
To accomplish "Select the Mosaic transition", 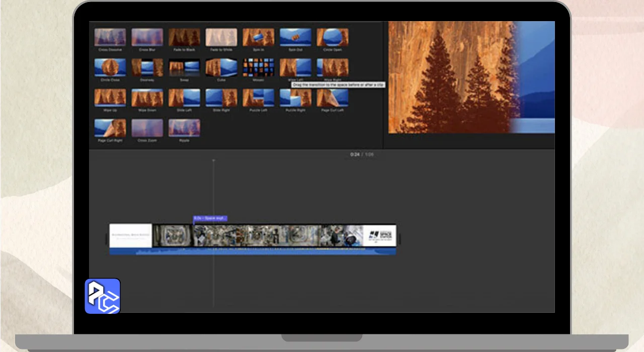I will [x=259, y=67].
